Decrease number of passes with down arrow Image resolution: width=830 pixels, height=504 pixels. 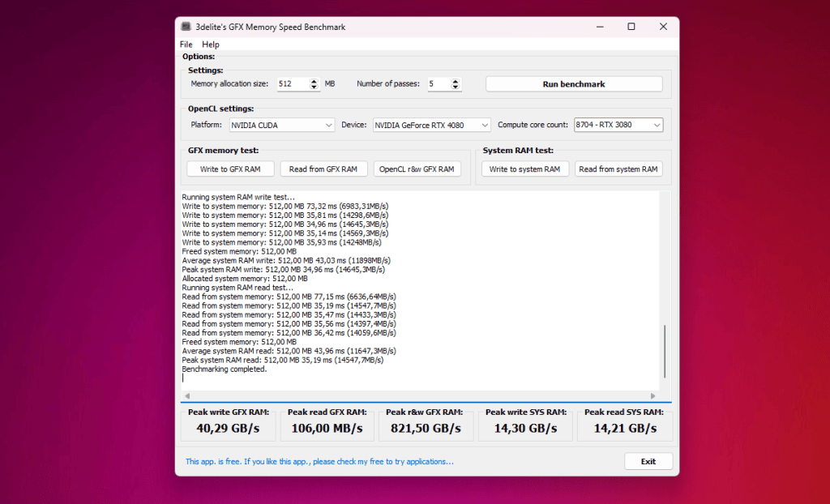pyautogui.click(x=456, y=88)
